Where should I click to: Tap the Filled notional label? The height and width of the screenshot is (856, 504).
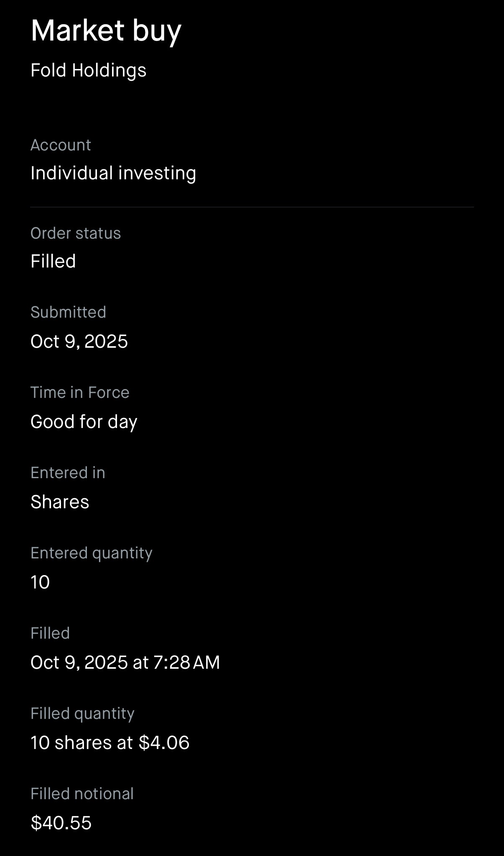(82, 794)
